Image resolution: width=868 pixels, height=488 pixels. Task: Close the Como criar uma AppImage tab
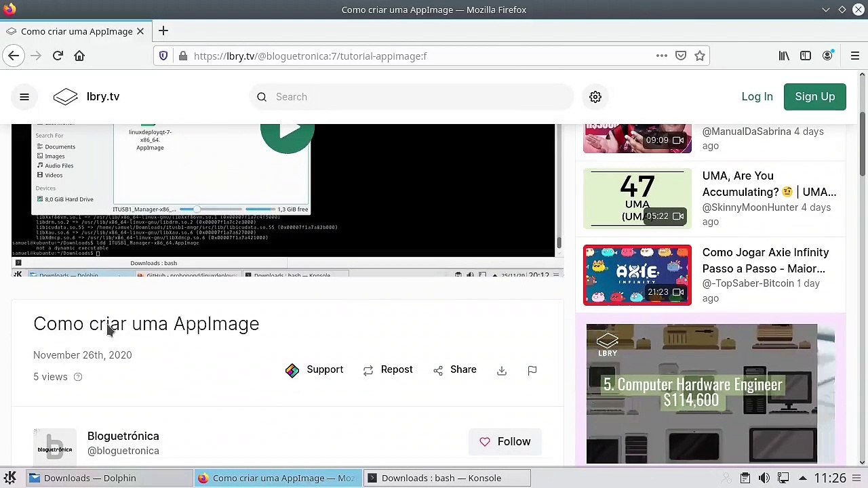tap(140, 31)
